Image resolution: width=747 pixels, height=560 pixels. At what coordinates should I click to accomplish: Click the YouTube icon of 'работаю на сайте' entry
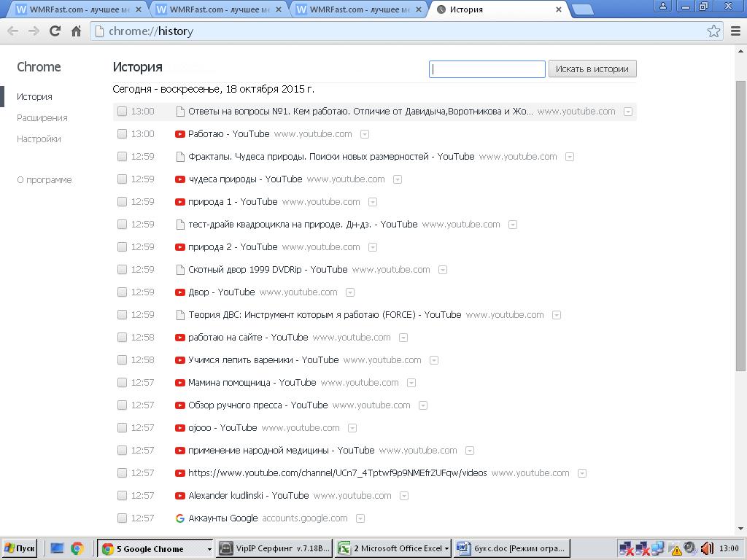pyautogui.click(x=180, y=338)
